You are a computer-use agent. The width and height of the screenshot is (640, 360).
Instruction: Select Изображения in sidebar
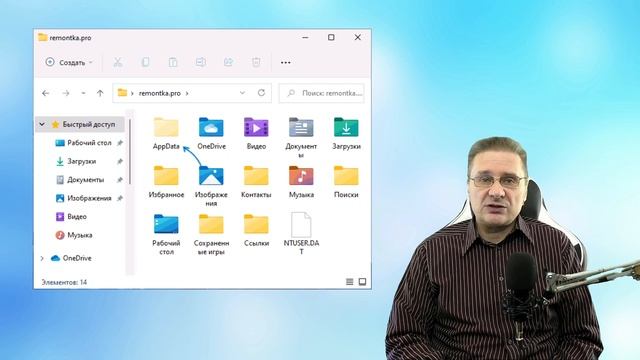click(83, 198)
